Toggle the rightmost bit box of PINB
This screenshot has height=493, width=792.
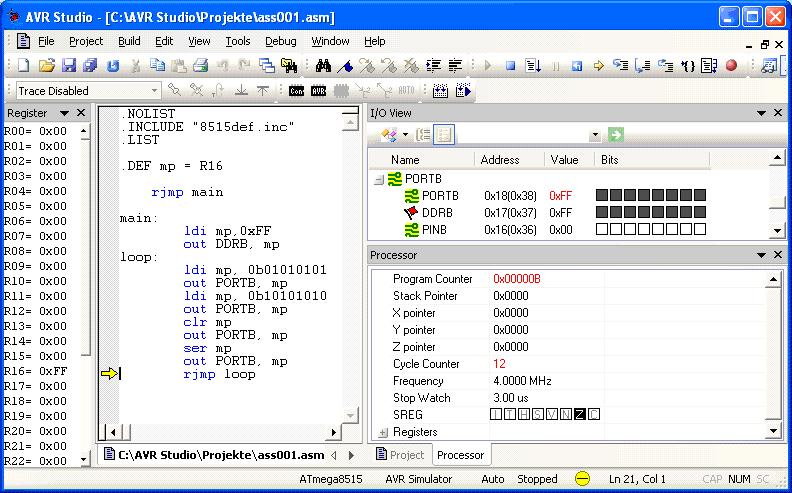pyautogui.click(x=700, y=229)
